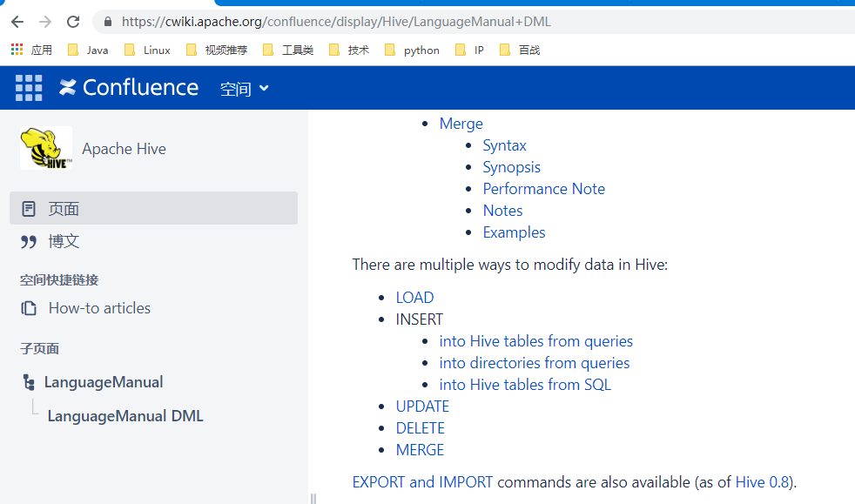Image resolution: width=855 pixels, height=504 pixels.
Task: Reload the page with the refresh icon
Action: (73, 22)
